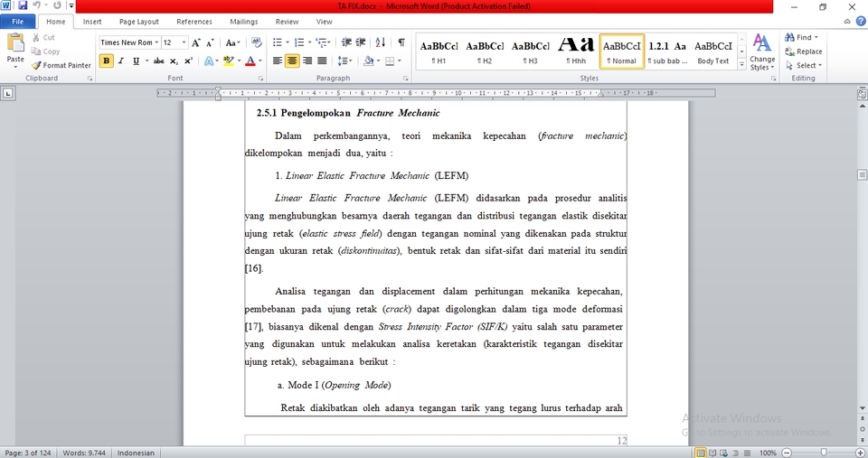868x458 pixels.
Task: Switch to Full Screen Reading view
Action: (x=712, y=453)
